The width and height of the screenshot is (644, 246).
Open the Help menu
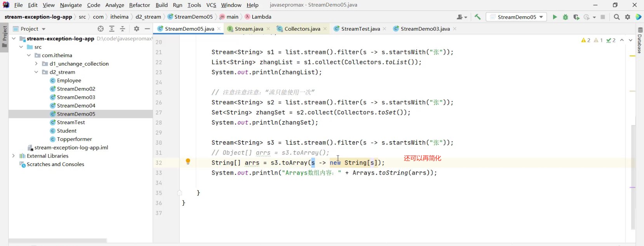[252, 5]
